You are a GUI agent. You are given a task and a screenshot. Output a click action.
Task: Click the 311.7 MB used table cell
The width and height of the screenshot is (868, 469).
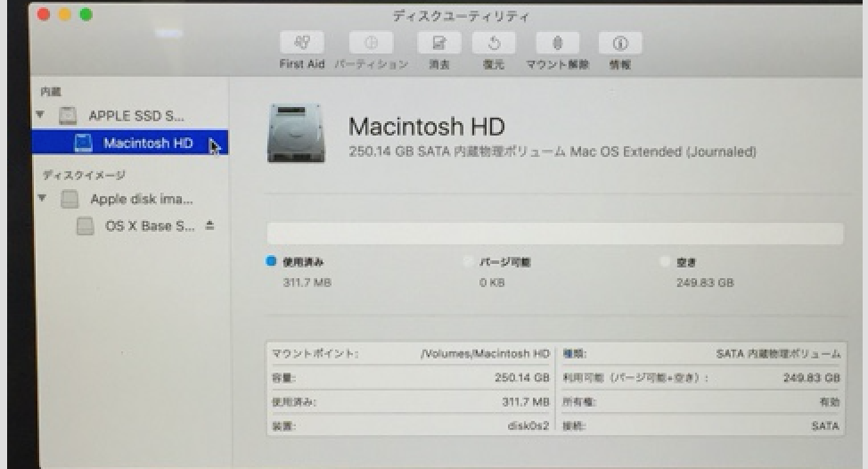525,401
